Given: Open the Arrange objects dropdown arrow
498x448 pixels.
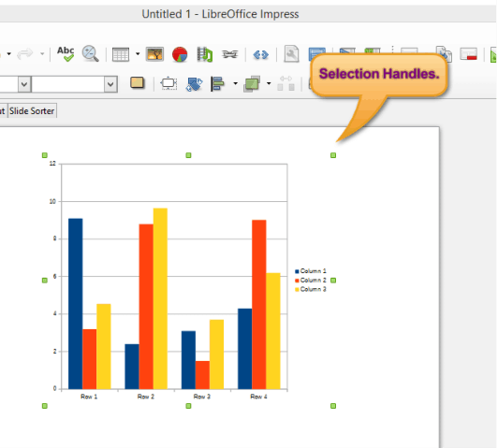Looking at the screenshot, I should pyautogui.click(x=269, y=83).
